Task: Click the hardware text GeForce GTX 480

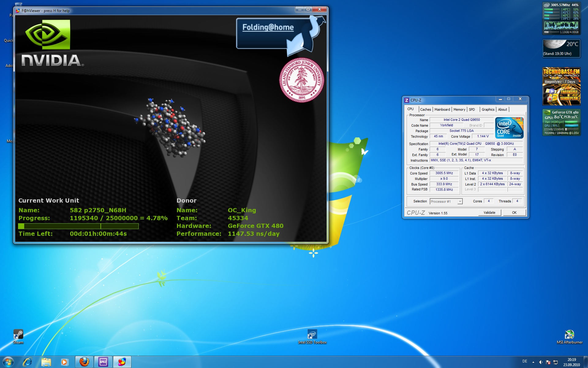Action: point(256,226)
